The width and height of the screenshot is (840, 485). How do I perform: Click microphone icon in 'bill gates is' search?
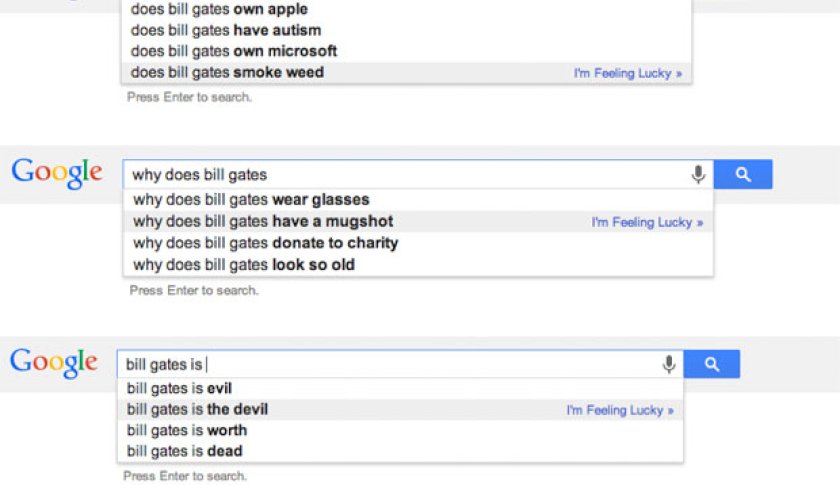(x=669, y=365)
